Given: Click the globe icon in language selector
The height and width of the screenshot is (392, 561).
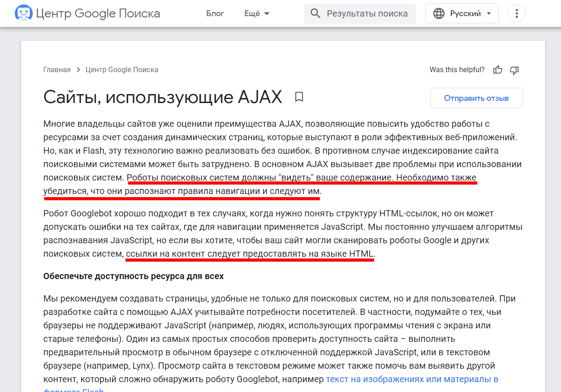Looking at the screenshot, I should pos(439,13).
